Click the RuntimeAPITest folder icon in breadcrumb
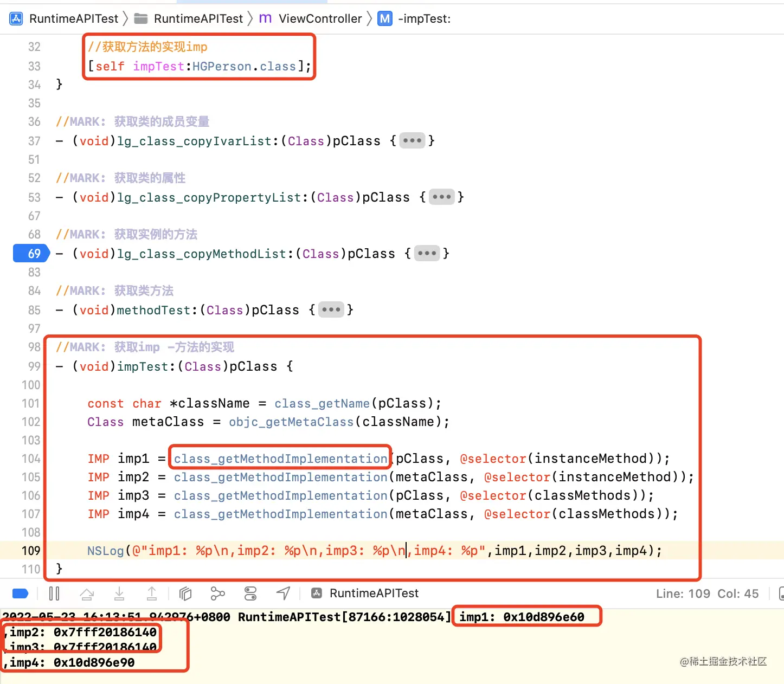Viewport: 784px width, 684px height. (x=141, y=19)
